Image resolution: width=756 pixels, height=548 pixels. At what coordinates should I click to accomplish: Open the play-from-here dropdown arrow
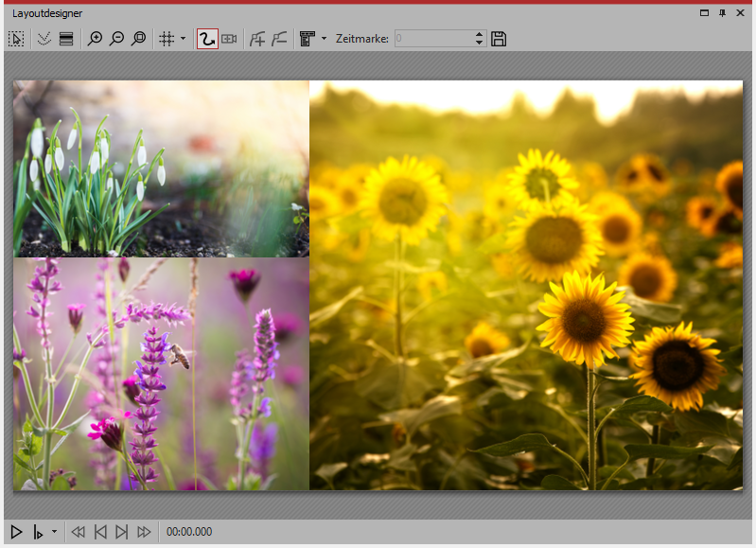pyautogui.click(x=54, y=532)
